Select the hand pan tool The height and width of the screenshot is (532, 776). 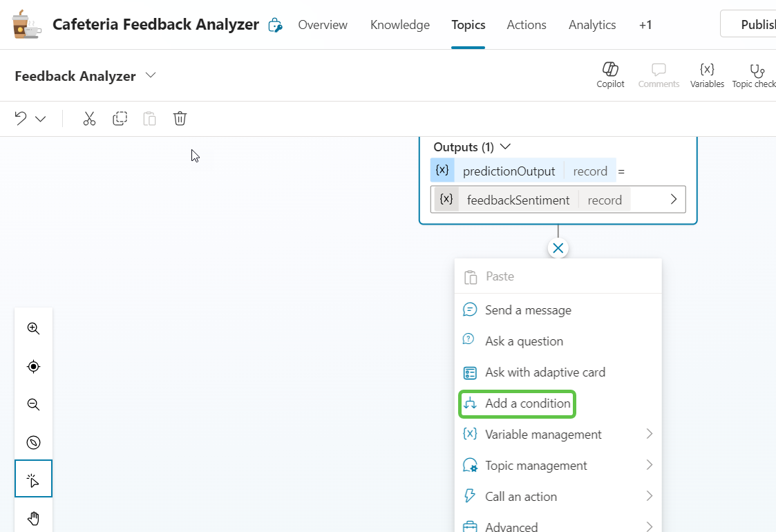click(x=33, y=518)
